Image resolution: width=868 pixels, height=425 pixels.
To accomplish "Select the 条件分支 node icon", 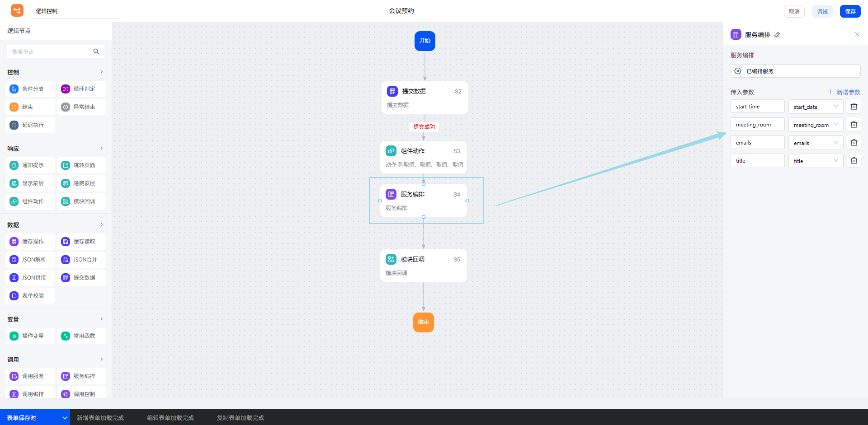I will coord(14,89).
